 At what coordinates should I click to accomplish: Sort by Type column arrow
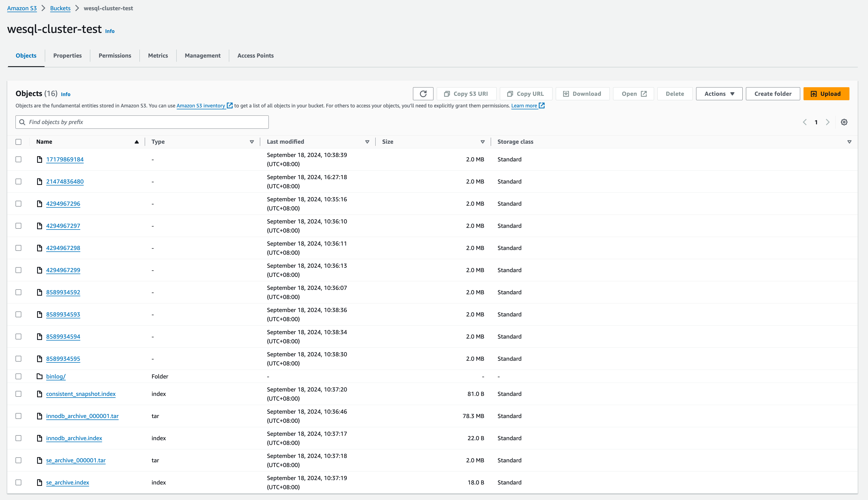click(252, 142)
